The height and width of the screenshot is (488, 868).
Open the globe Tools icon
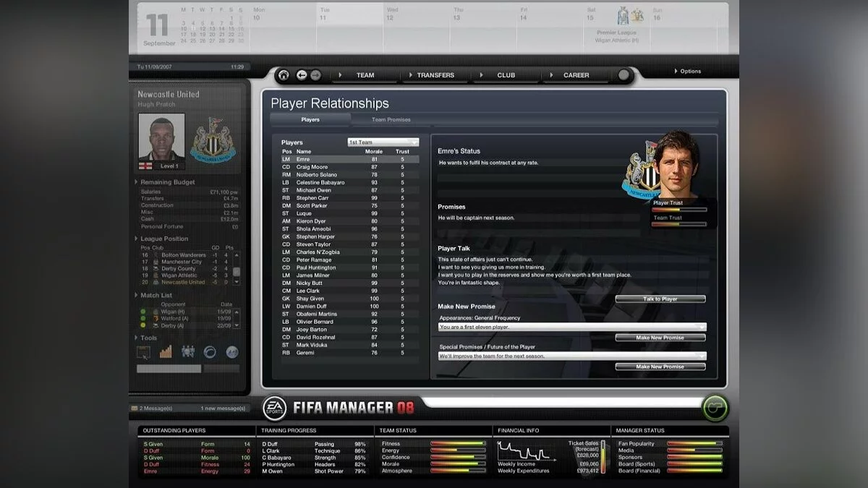pyautogui.click(x=231, y=352)
